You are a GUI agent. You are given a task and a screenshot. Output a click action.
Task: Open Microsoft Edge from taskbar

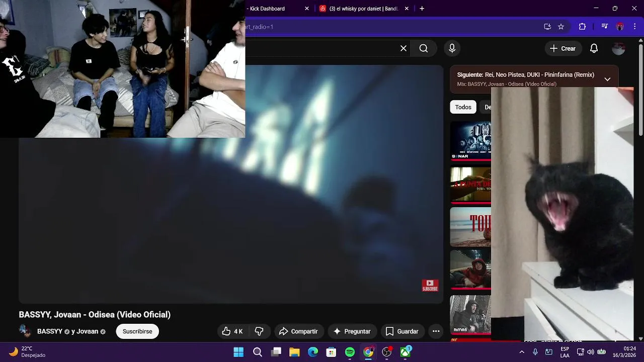pos(313,352)
